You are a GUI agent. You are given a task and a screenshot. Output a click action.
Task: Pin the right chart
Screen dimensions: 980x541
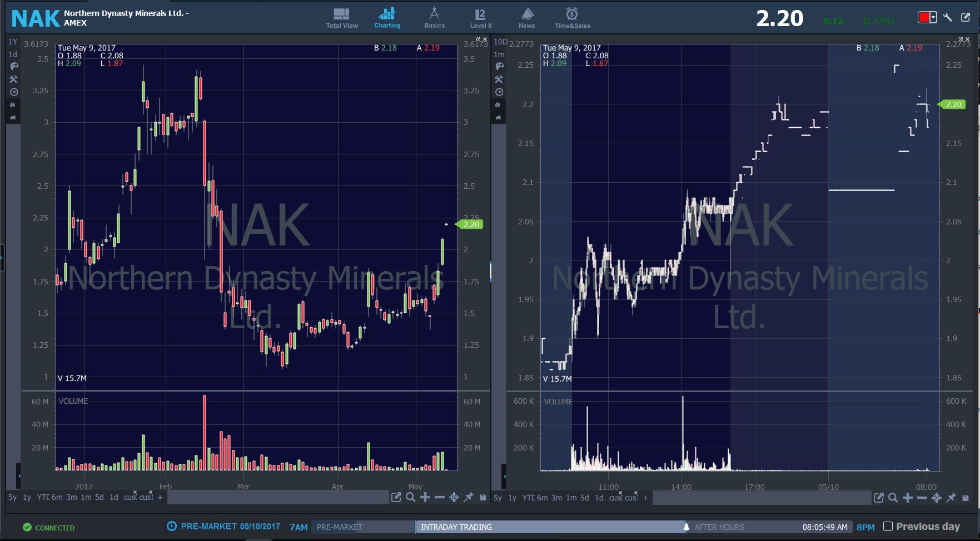(x=951, y=498)
